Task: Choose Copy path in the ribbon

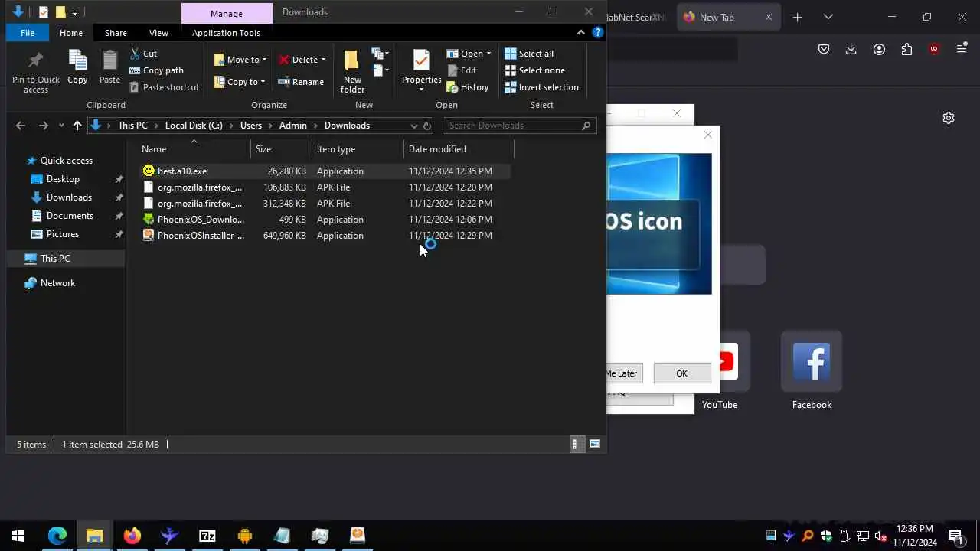Action: coord(156,70)
